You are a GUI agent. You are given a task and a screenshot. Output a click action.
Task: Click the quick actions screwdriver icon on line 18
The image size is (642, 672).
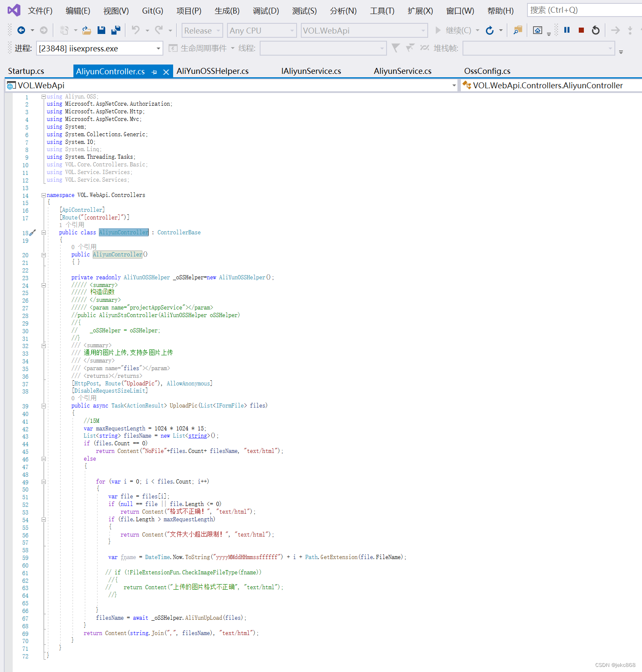click(x=33, y=233)
